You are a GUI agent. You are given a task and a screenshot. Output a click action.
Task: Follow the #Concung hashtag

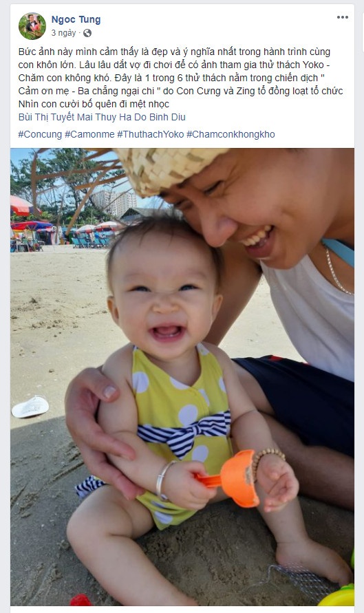click(40, 134)
